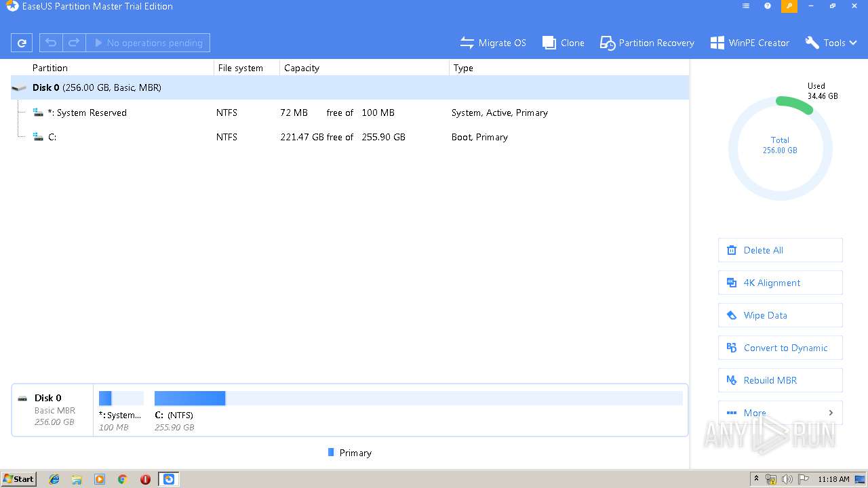Viewport: 868px width, 488px height.
Task: Start the Clone disk tool
Action: click(x=564, y=43)
